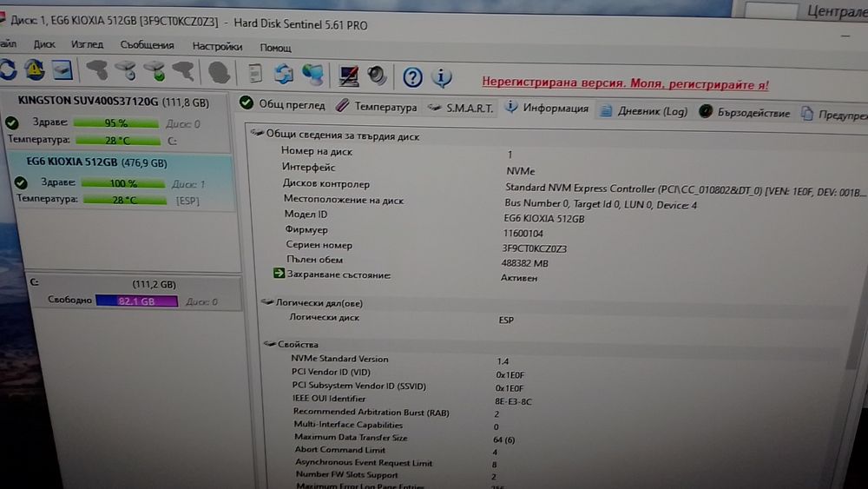The width and height of the screenshot is (868, 489).
Task: Click the 82.1 GB free space bar
Action: click(136, 301)
